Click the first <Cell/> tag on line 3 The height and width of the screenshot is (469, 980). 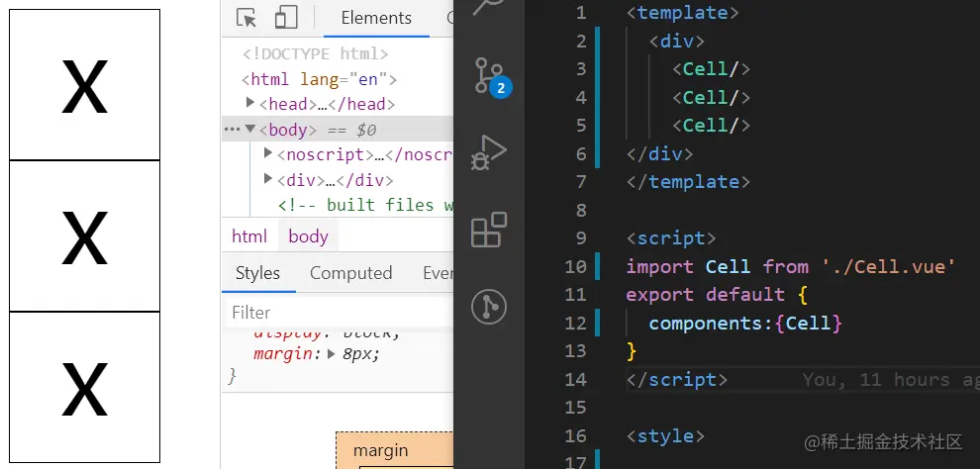pyautogui.click(x=711, y=68)
